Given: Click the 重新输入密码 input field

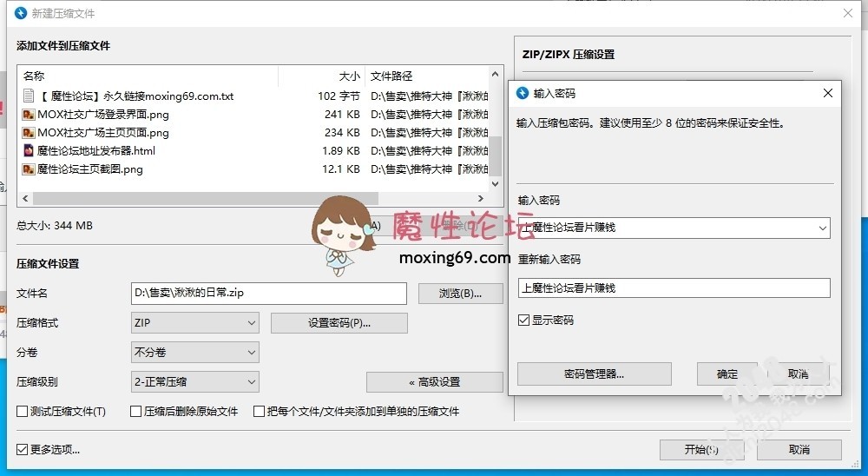Looking at the screenshot, I should point(674,288).
